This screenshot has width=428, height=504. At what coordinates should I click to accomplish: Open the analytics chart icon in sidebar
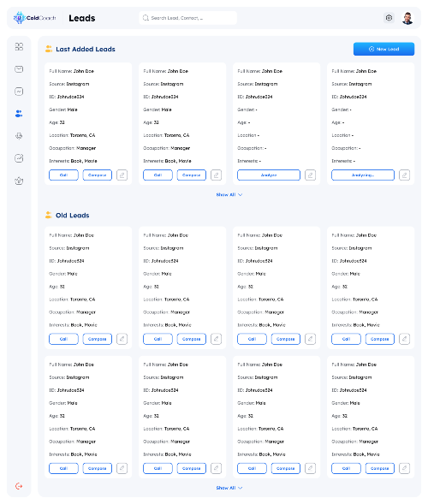coord(19,92)
